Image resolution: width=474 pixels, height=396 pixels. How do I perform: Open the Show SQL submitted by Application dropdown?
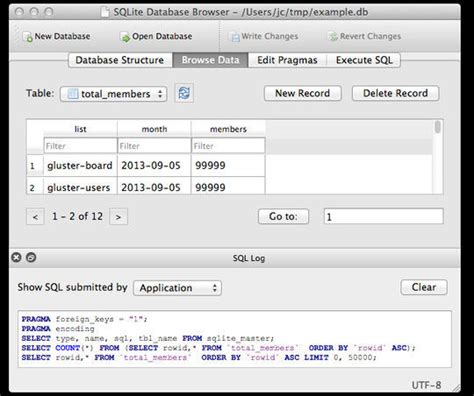pos(177,288)
